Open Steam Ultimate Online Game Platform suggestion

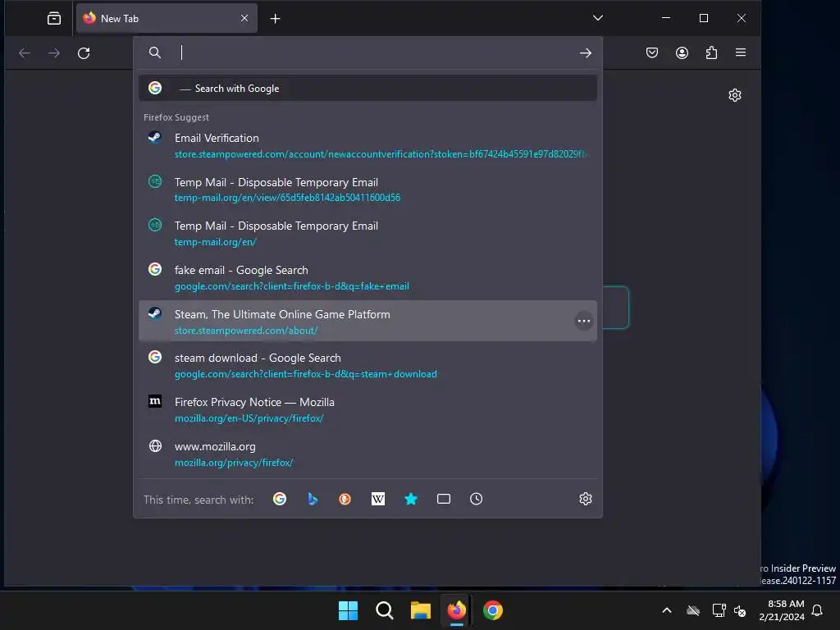pos(367,322)
